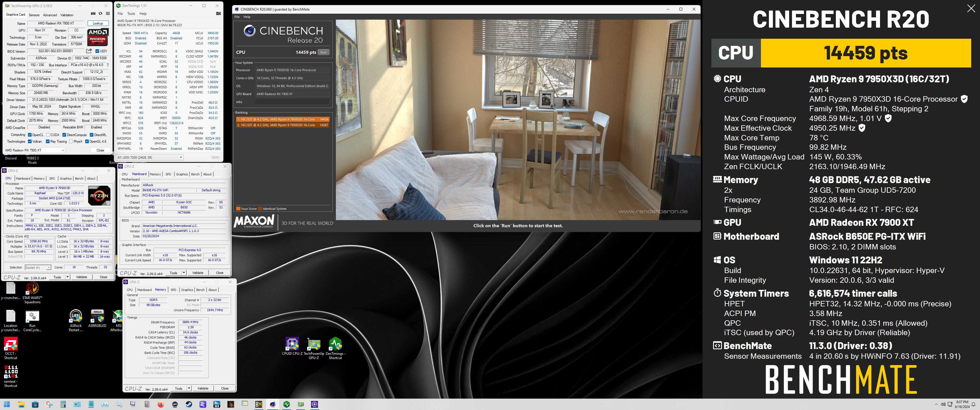Toggle the UEFI checkbox in GPU-Z

[97, 51]
